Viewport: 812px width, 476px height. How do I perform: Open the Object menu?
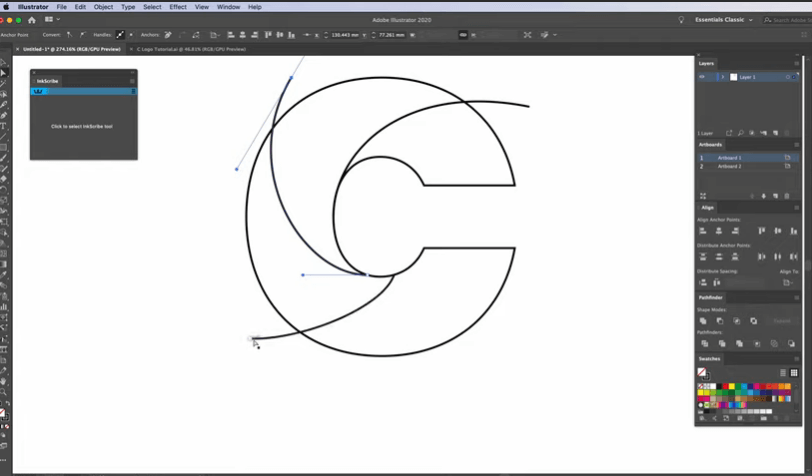[103, 7]
